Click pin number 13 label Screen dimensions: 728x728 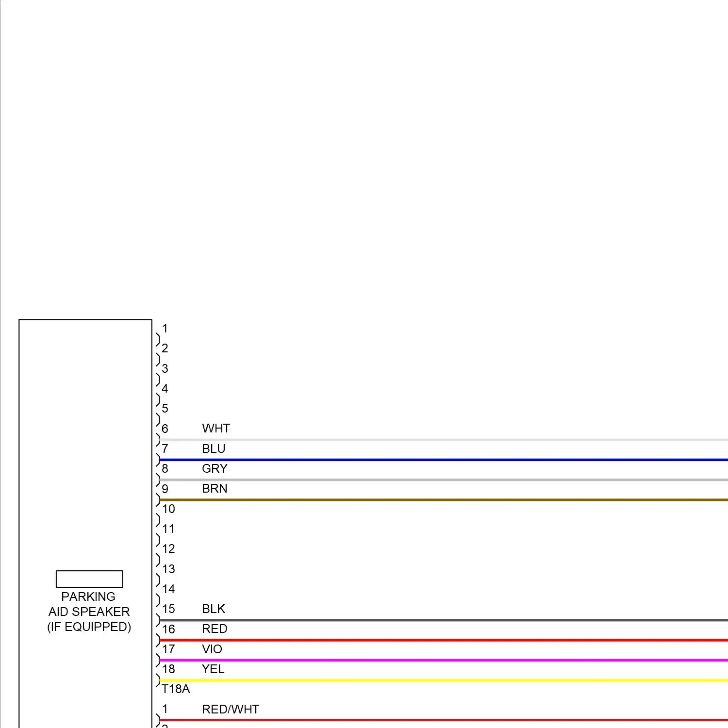pos(168,569)
